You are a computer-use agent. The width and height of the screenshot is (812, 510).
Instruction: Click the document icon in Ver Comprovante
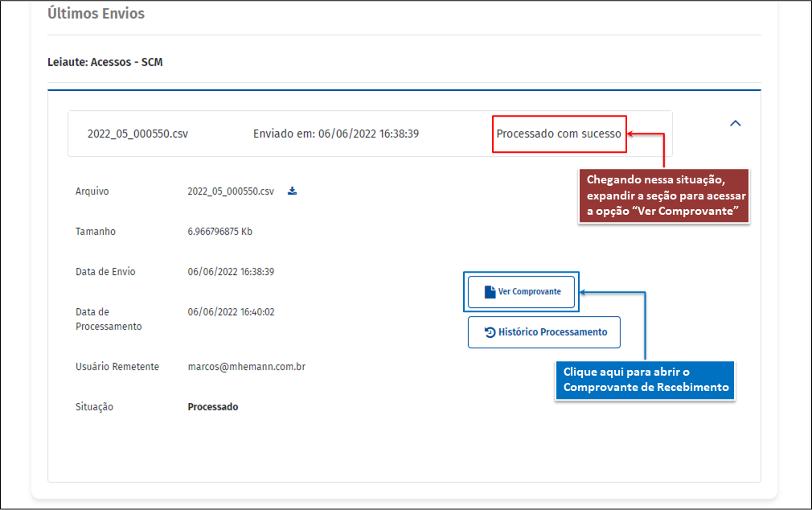(490, 292)
